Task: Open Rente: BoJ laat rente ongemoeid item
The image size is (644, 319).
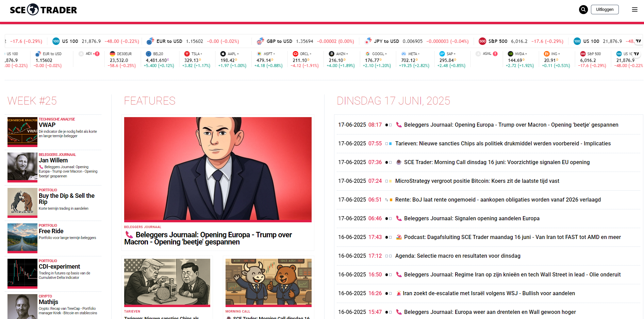Action: pos(498,200)
